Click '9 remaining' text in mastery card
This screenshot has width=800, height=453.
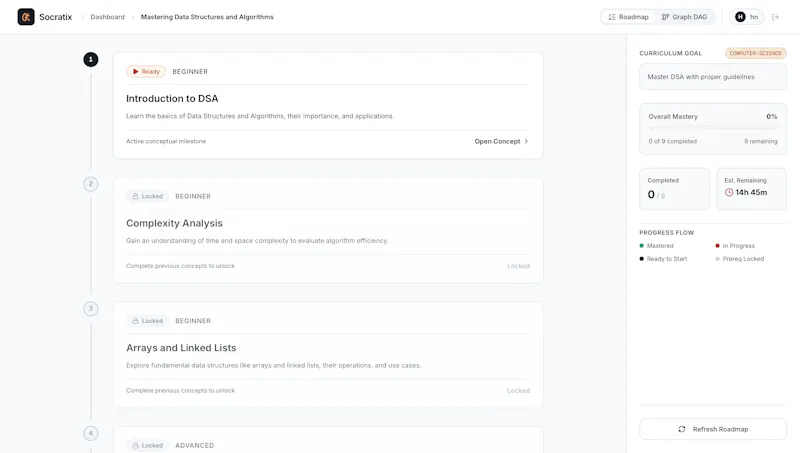pos(761,141)
